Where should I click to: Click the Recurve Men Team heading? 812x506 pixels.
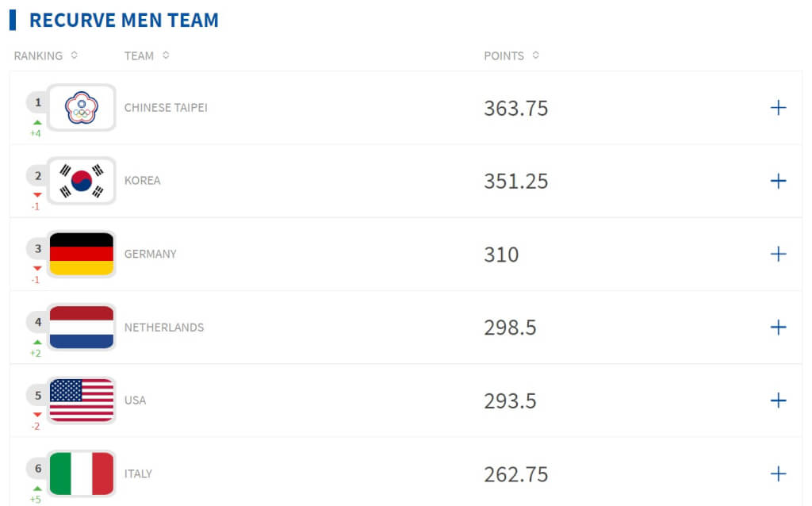pos(124,20)
